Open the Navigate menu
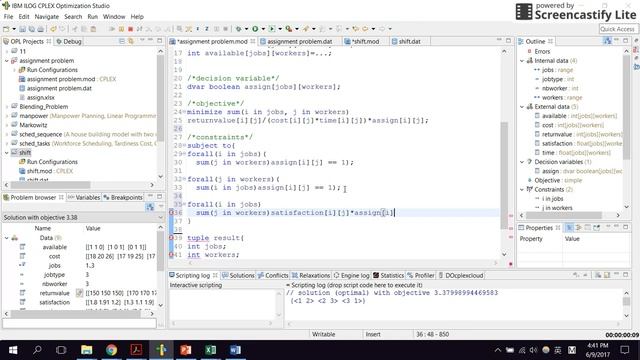The height and width of the screenshot is (360, 640). 47,17
